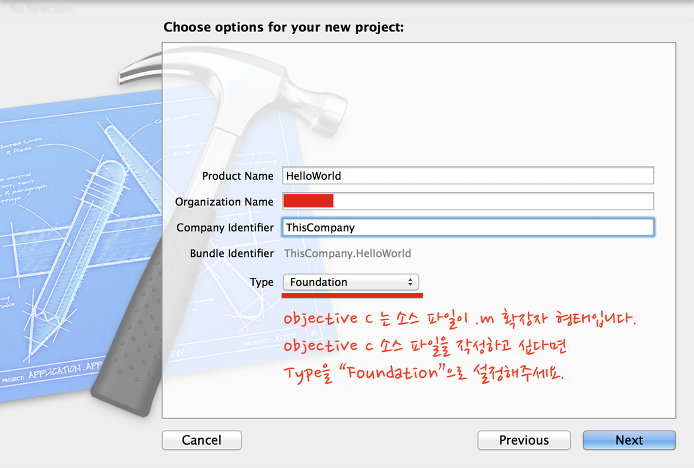Click the Product Name field containing HelloWorld
This screenshot has width=694, height=468.
[468, 176]
